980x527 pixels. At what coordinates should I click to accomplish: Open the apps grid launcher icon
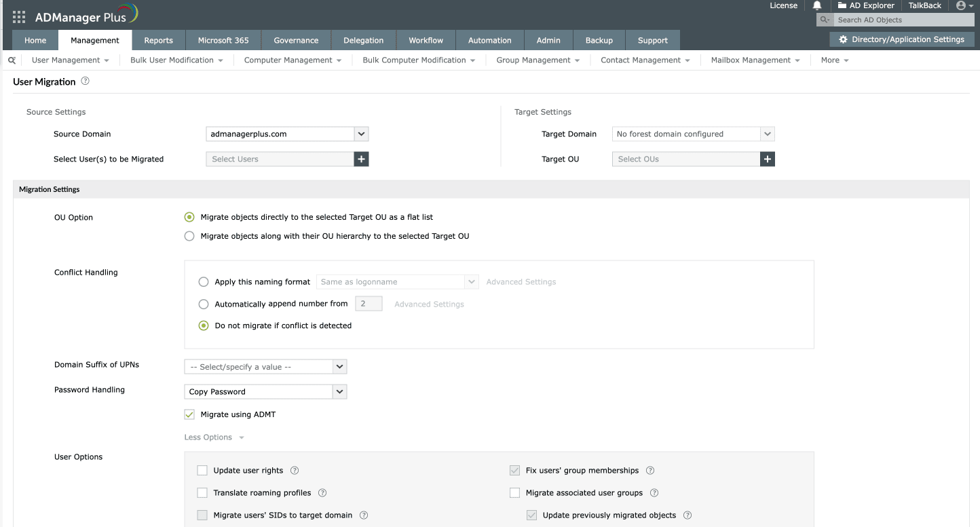coord(19,17)
